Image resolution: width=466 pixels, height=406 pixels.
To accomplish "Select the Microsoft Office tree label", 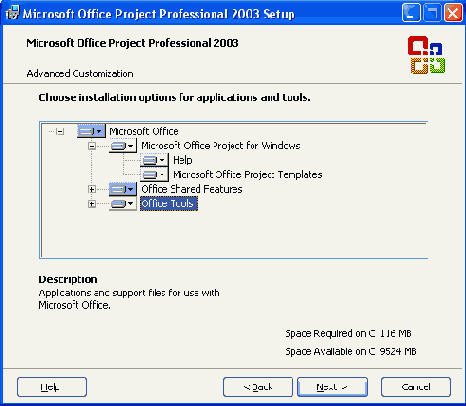I will [x=144, y=131].
